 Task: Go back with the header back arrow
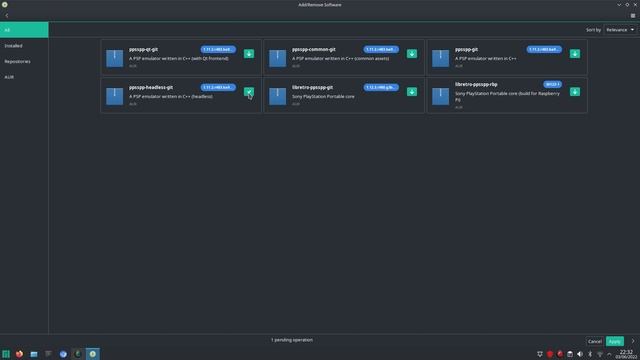pos(7,16)
